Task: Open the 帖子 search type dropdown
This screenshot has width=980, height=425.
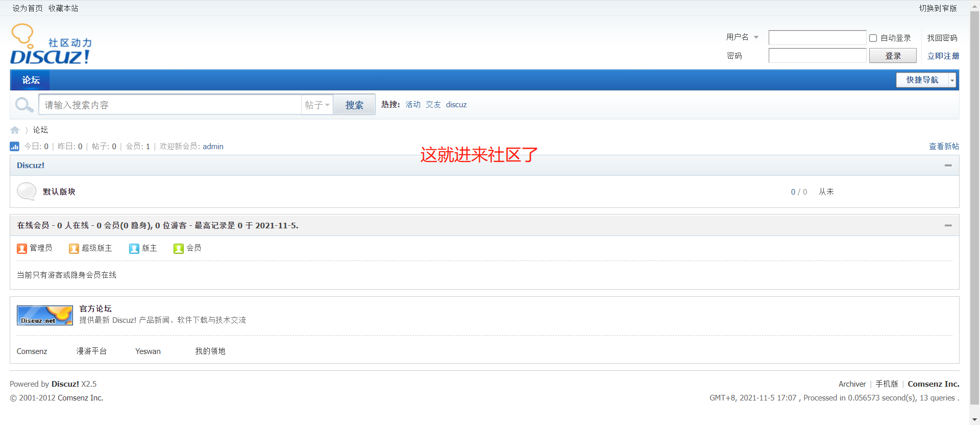Action: click(317, 105)
